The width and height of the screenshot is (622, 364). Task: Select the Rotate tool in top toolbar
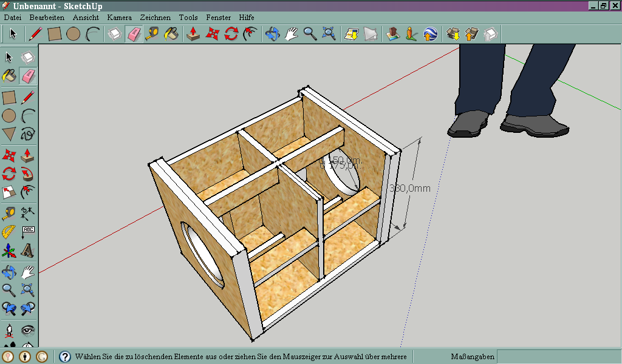(231, 34)
